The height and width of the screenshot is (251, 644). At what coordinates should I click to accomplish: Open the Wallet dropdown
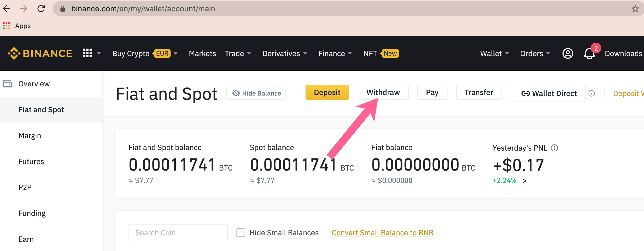coord(494,53)
